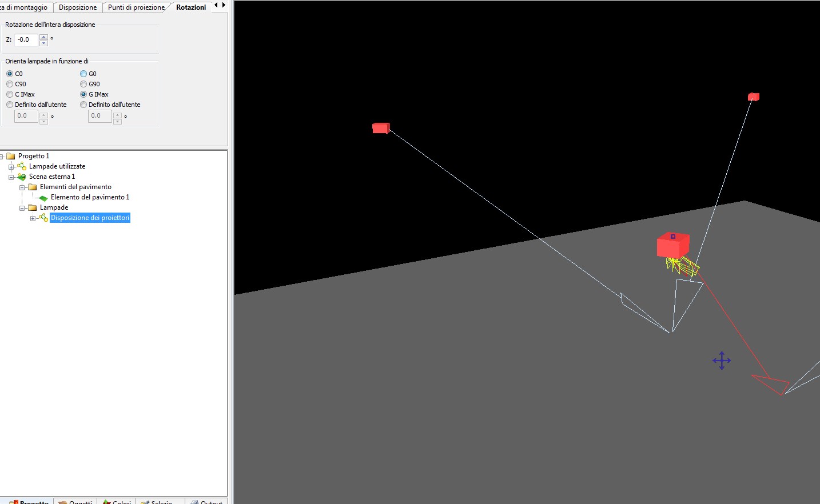Switch to the Punti di proiezione tab
Image resolution: width=820 pixels, height=504 pixels.
tap(136, 7)
